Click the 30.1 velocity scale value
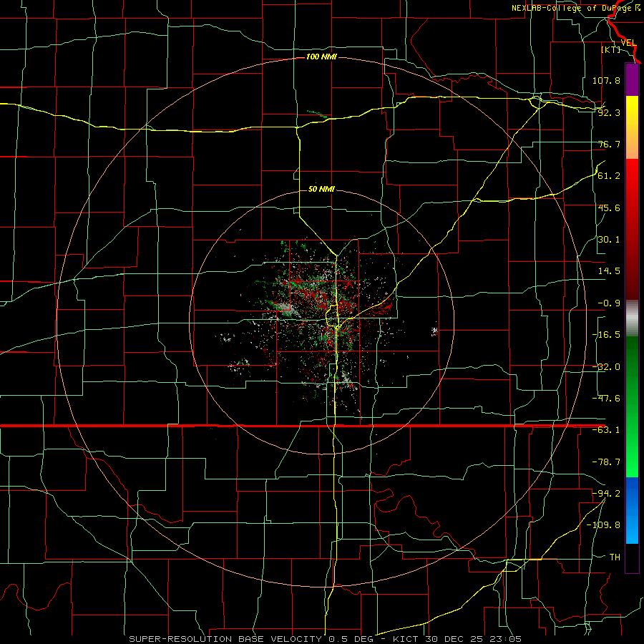Image resolution: width=644 pixels, height=644 pixels. 609,240
